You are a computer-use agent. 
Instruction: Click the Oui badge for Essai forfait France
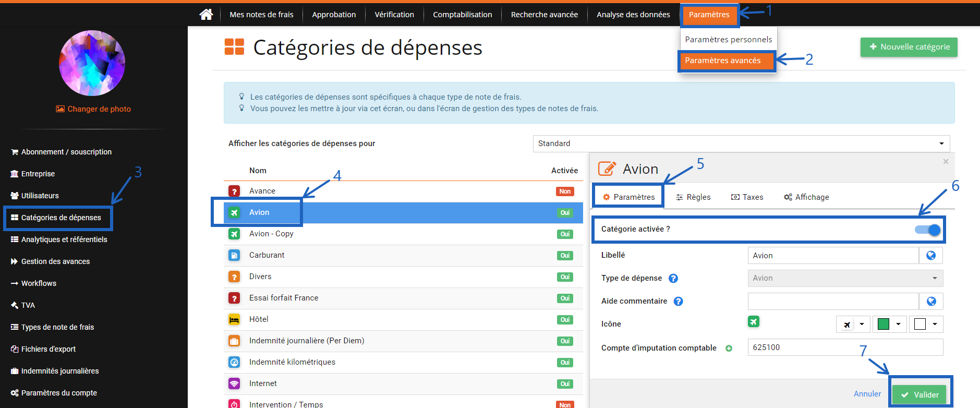point(565,298)
